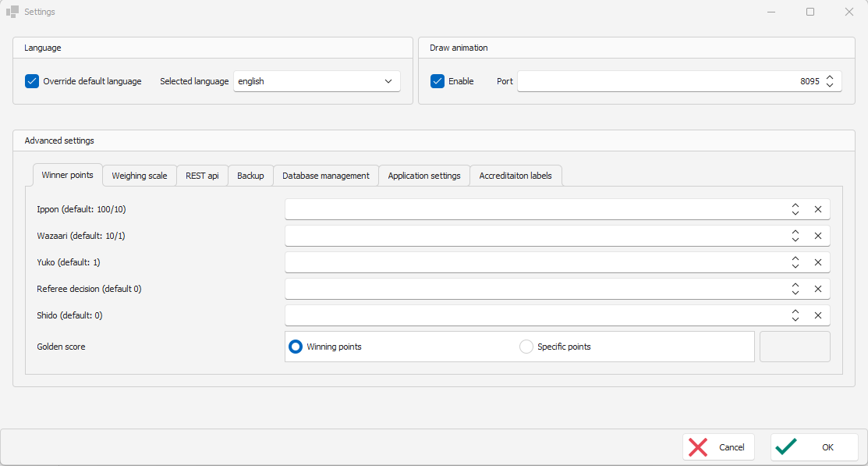Decrease the Shido points value

[795, 319]
